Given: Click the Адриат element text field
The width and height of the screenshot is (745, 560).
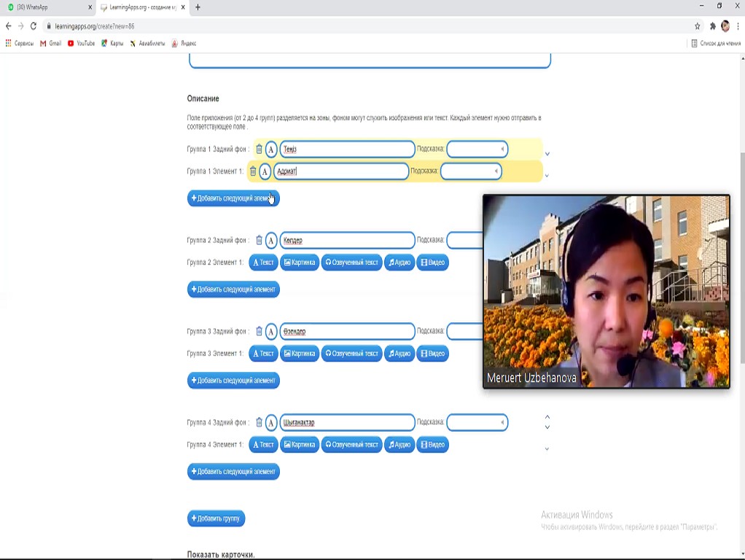Looking at the screenshot, I should point(341,171).
